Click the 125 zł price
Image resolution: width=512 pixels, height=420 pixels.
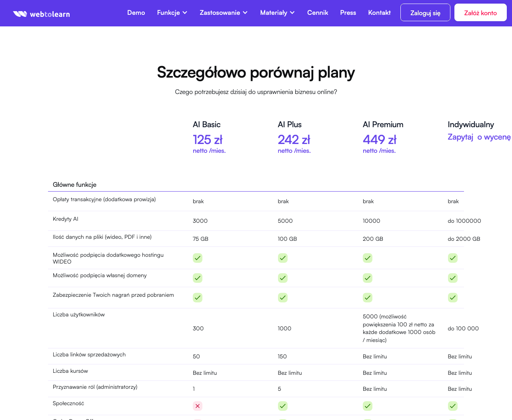208,140
